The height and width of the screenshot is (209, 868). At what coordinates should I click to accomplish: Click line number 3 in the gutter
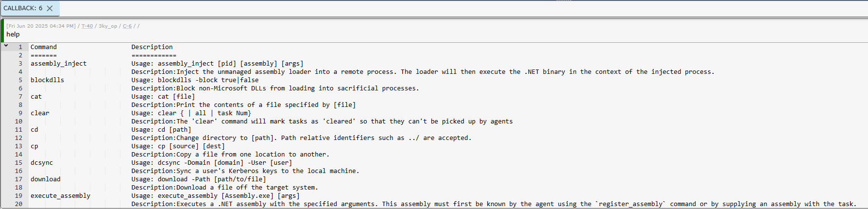[20, 64]
